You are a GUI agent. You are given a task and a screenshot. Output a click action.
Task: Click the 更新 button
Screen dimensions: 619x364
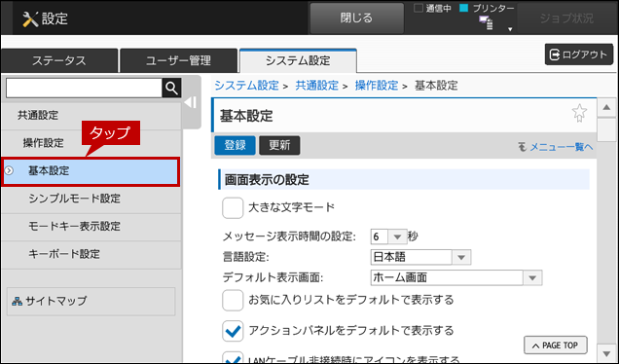(x=279, y=145)
